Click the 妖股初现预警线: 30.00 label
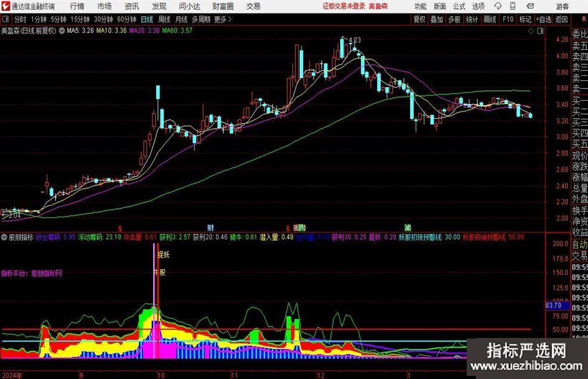 tap(429, 237)
